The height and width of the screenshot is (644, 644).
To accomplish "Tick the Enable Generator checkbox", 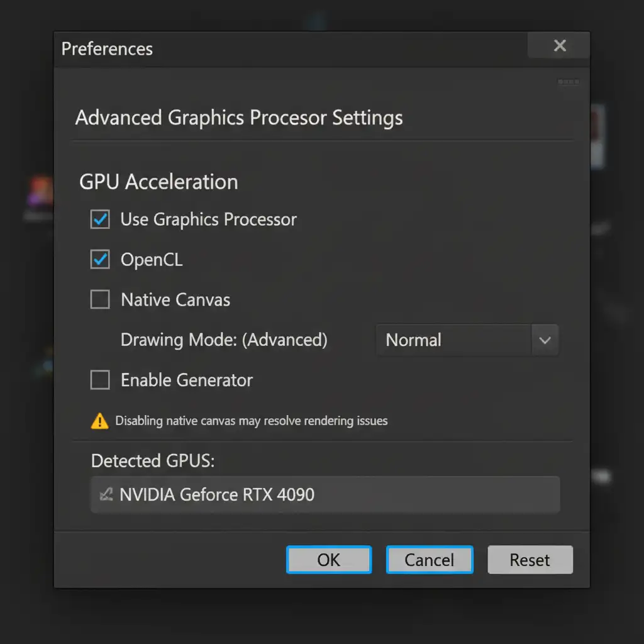I will [100, 380].
